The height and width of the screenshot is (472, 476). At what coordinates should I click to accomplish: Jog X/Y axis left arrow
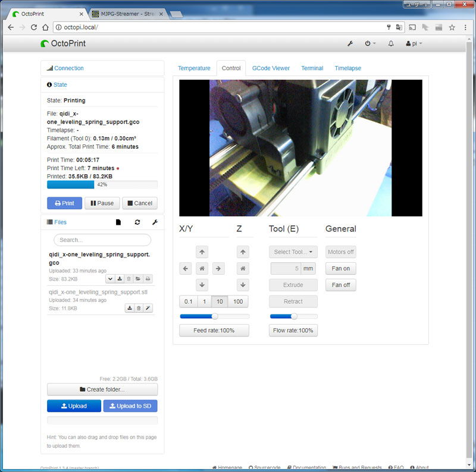pos(186,269)
